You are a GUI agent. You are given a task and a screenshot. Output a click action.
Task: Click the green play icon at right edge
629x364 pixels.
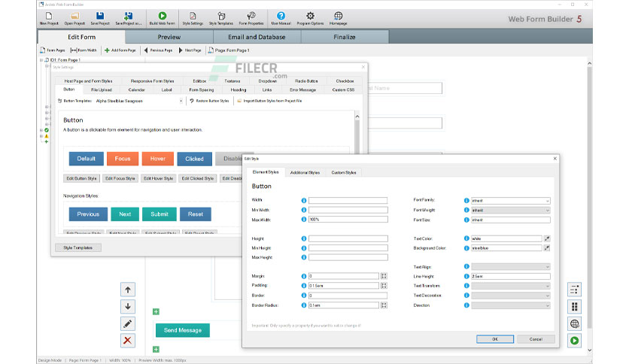(574, 341)
